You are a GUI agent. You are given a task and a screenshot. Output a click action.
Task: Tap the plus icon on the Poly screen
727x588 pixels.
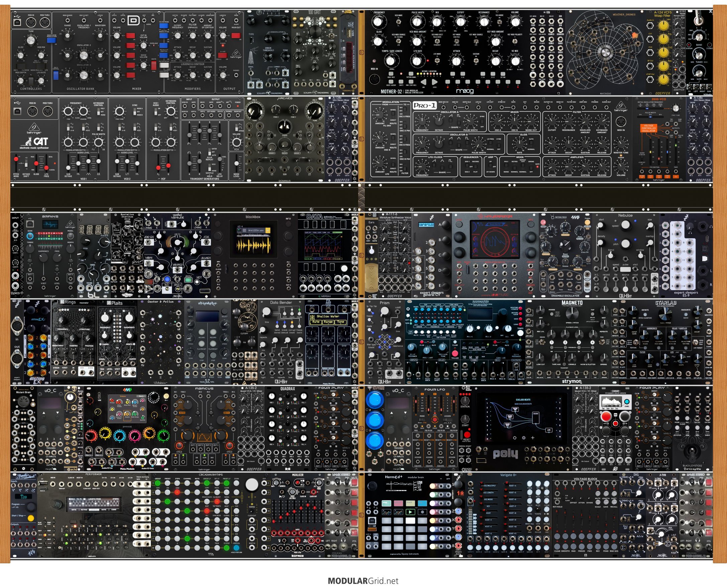pyautogui.click(x=533, y=438)
